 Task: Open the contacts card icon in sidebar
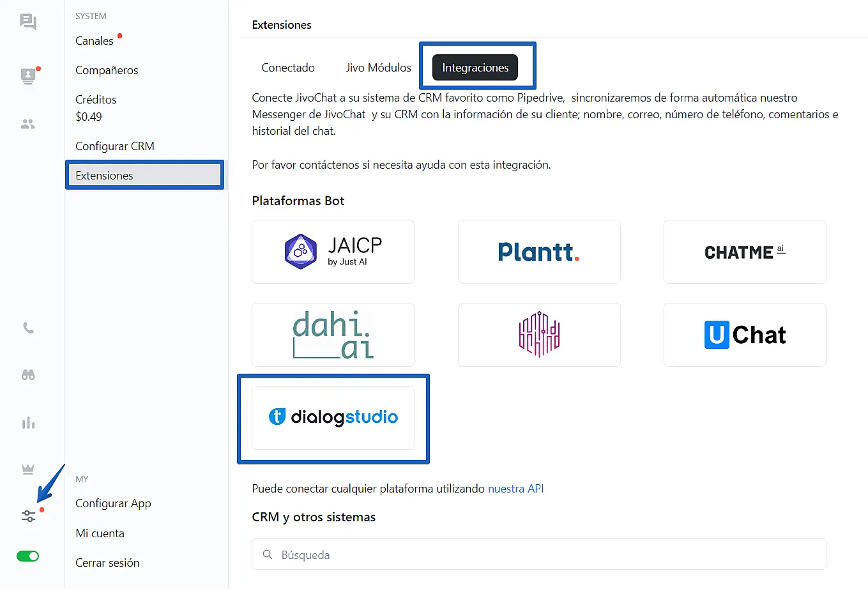(x=28, y=76)
